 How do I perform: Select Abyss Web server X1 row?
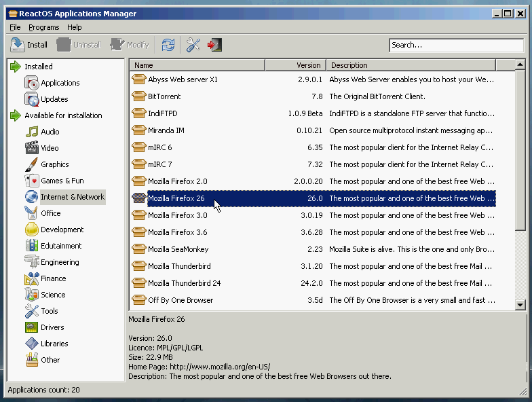[312, 79]
